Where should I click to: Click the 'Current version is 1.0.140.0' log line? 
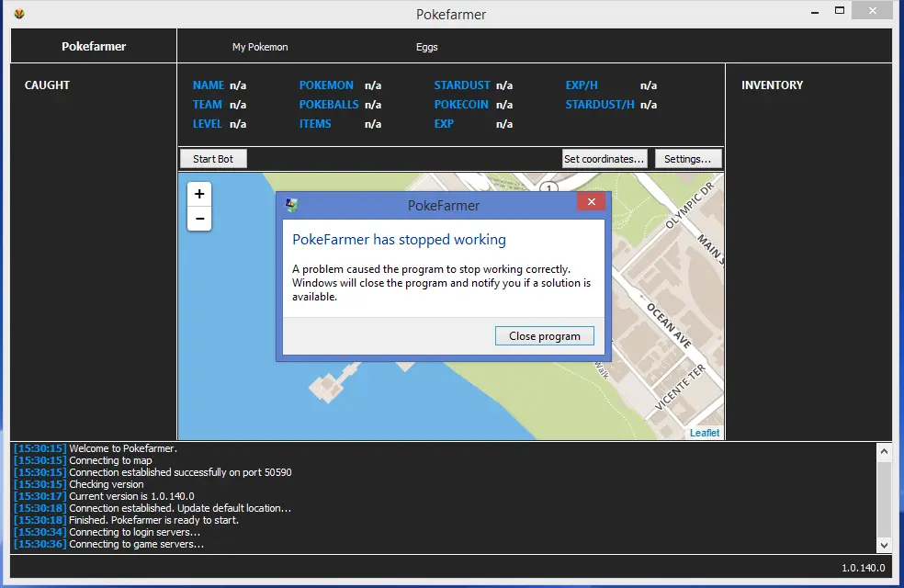coord(105,496)
